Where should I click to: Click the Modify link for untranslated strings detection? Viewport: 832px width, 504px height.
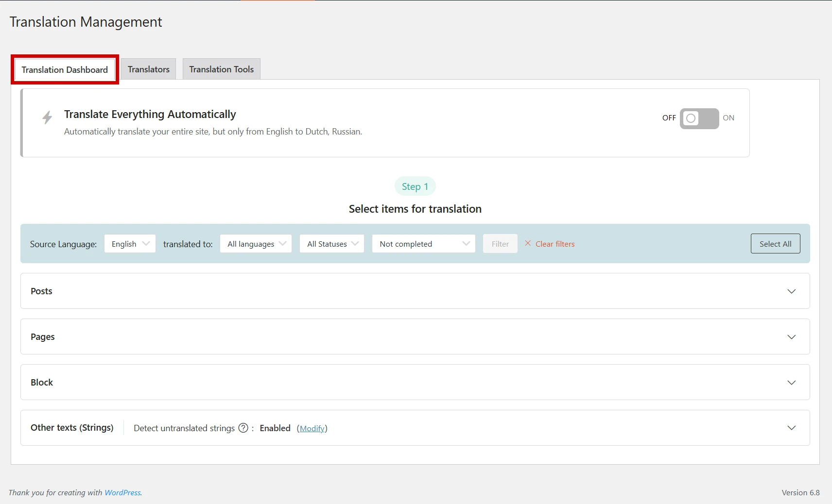[x=312, y=428]
